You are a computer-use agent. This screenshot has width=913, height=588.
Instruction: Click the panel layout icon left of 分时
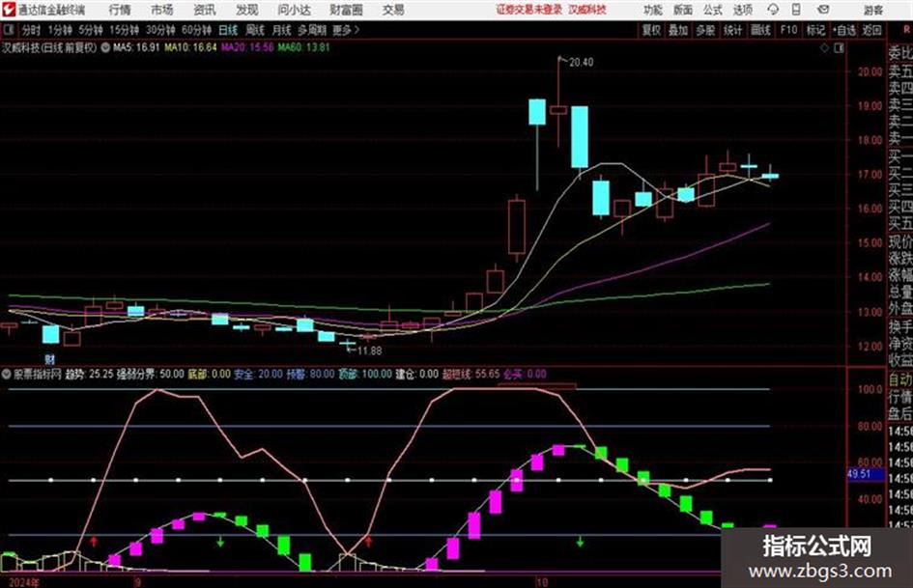coord(9,30)
